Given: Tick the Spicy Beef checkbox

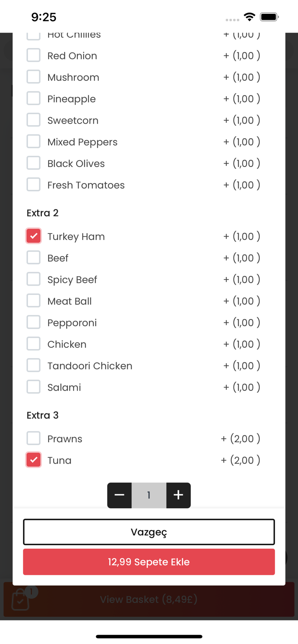Looking at the screenshot, I should pos(34,279).
